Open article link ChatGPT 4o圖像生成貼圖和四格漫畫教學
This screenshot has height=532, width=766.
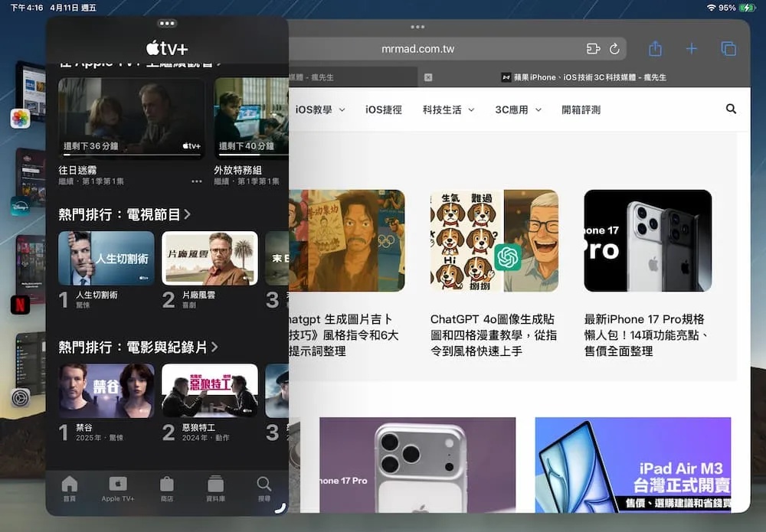click(493, 335)
